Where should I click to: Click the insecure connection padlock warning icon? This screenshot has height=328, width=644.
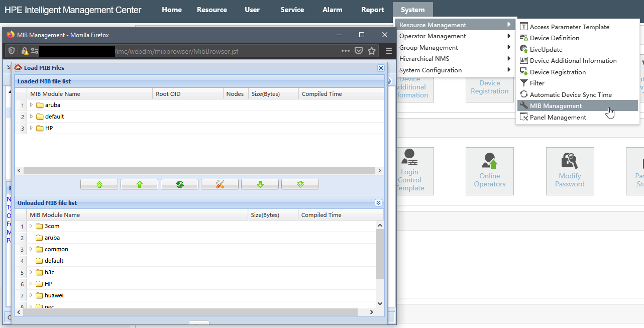pos(24,51)
